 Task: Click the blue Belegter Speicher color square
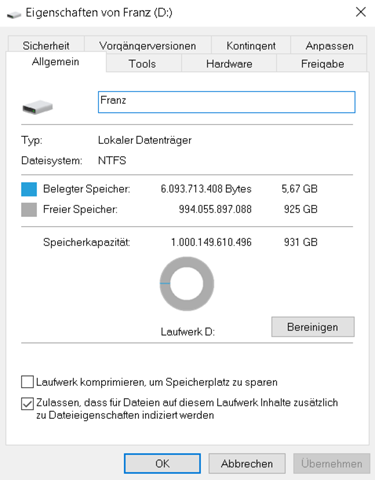[29, 189]
